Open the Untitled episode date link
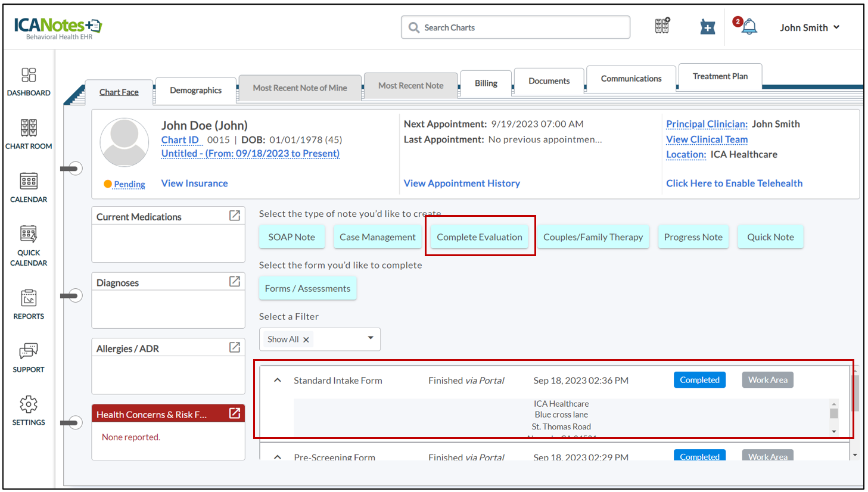Screen dimensions: 868x492 point(250,154)
